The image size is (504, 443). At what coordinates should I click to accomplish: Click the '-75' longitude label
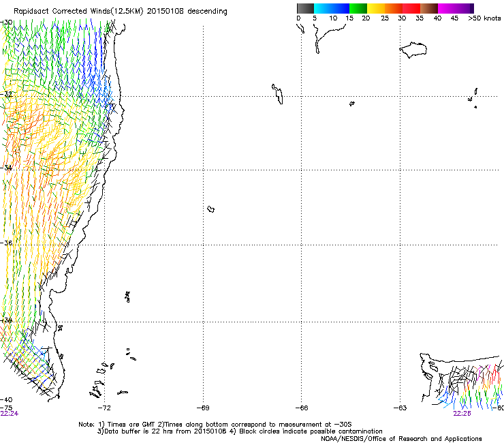[6, 408]
